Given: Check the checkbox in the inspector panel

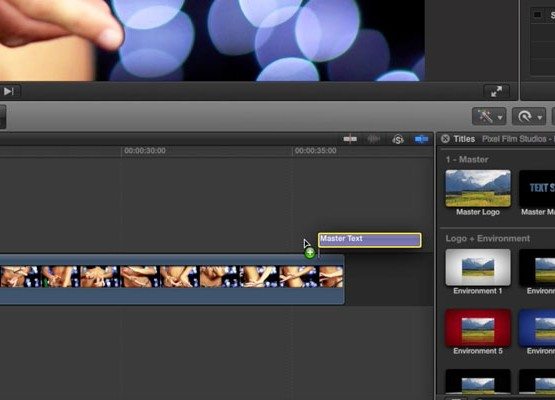Looking at the screenshot, I should [x=537, y=15].
